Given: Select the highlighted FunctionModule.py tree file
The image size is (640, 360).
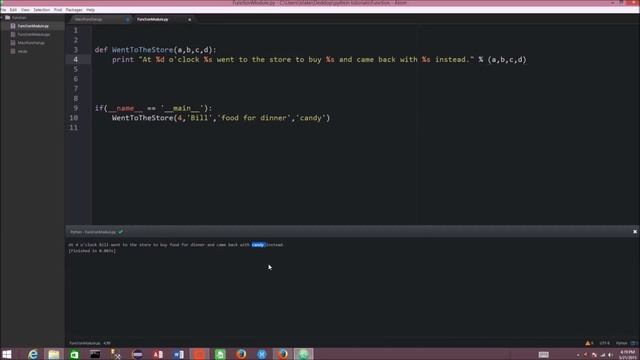Looking at the screenshot, I should 33,26.
